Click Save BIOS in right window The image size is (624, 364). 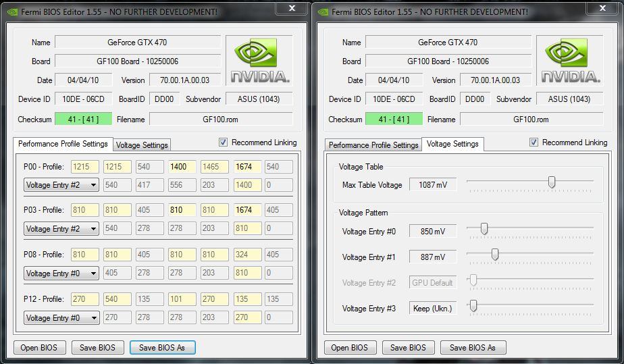(408, 348)
